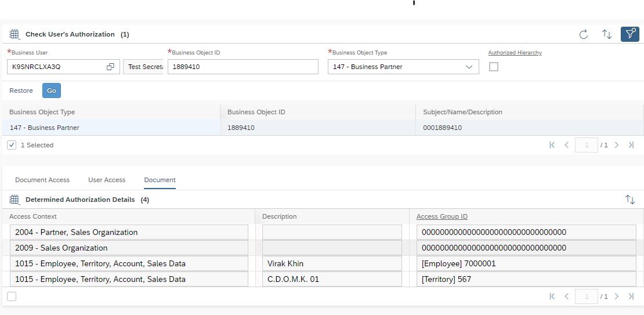Click the refresh icon in Check User's Authorization header

pos(584,34)
